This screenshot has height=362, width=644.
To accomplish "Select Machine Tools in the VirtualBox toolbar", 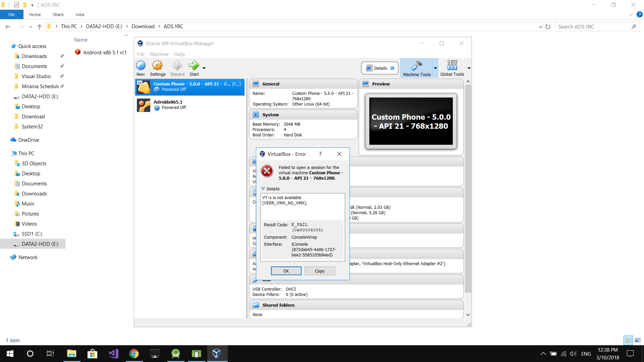I will (417, 68).
